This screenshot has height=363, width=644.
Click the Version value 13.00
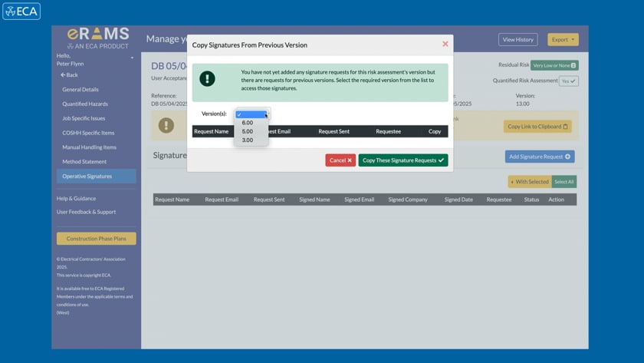pos(522,104)
